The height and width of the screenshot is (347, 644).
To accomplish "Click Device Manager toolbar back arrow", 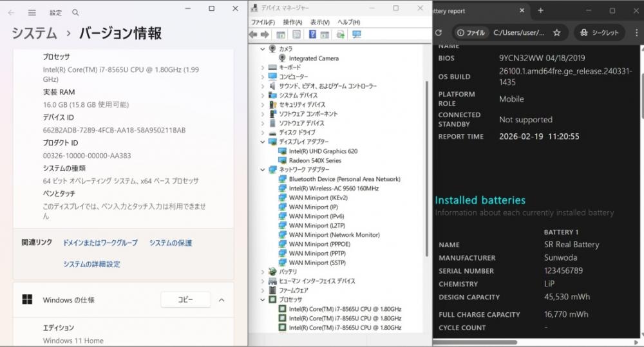I will pos(253,35).
